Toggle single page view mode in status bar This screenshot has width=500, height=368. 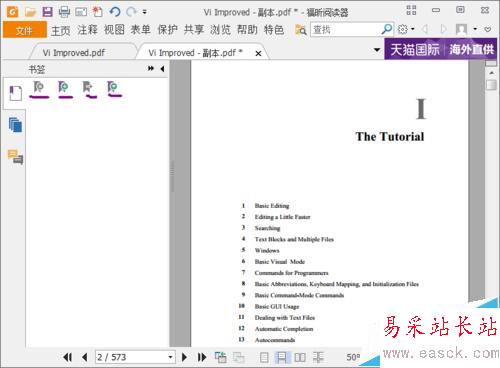(x=264, y=358)
